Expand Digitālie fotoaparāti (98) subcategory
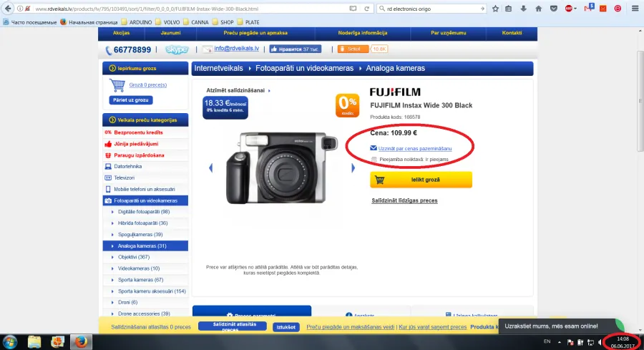 (x=145, y=212)
